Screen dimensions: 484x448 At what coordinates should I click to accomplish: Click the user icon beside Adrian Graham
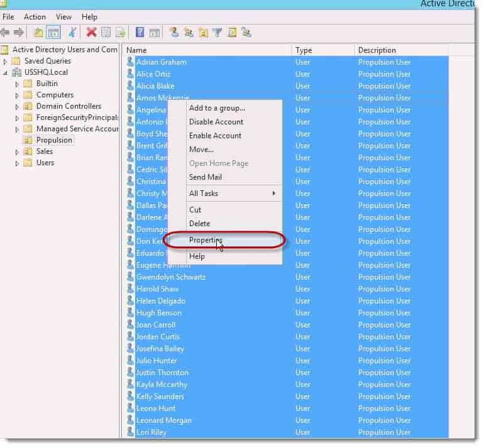click(130, 62)
